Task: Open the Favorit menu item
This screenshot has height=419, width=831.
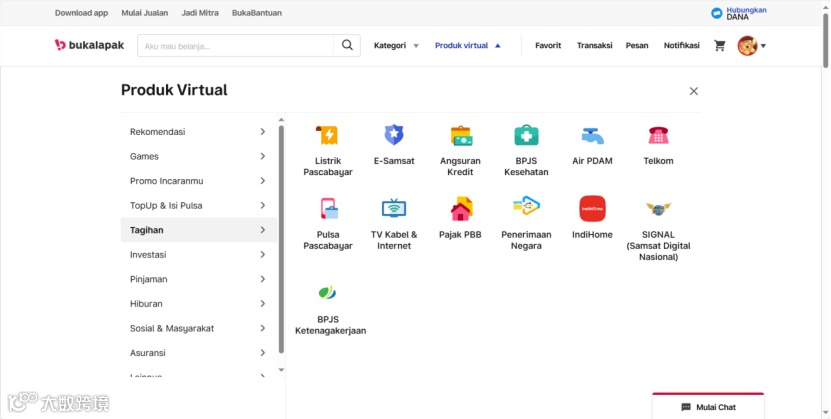Action: 548,46
